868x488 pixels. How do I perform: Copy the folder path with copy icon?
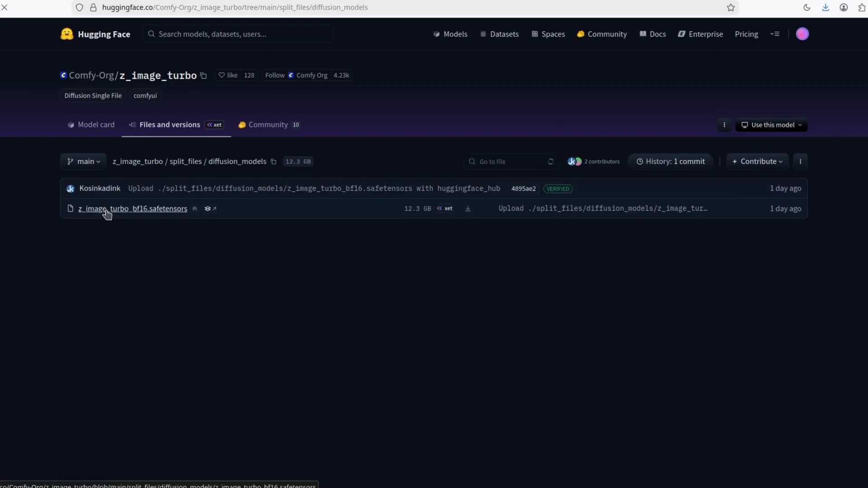(x=274, y=162)
